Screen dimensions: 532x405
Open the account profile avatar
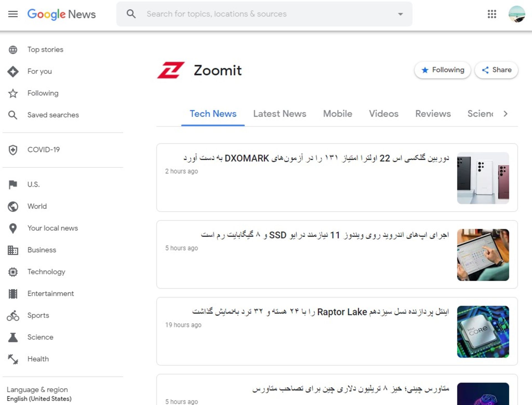(x=517, y=14)
